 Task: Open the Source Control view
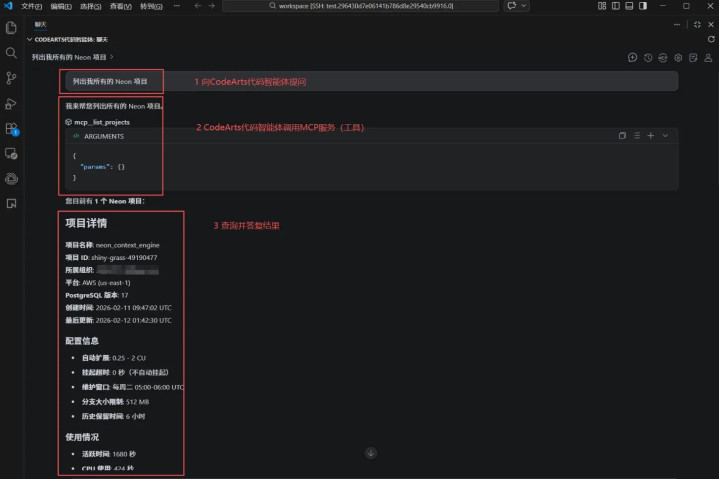click(11, 78)
